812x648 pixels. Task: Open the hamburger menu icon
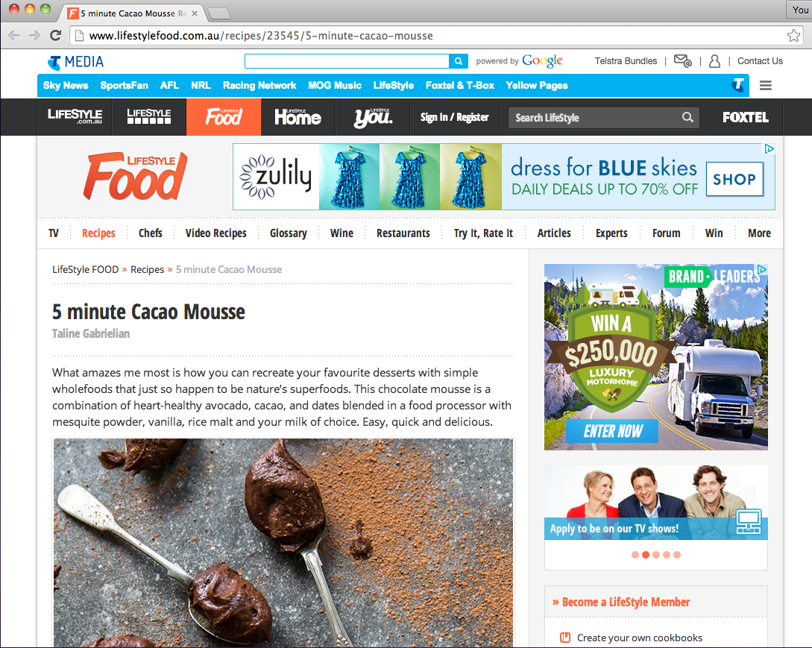point(765,86)
